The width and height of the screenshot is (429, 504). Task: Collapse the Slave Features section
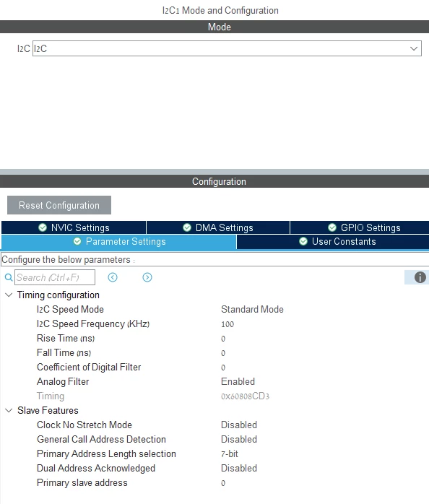tap(9, 410)
